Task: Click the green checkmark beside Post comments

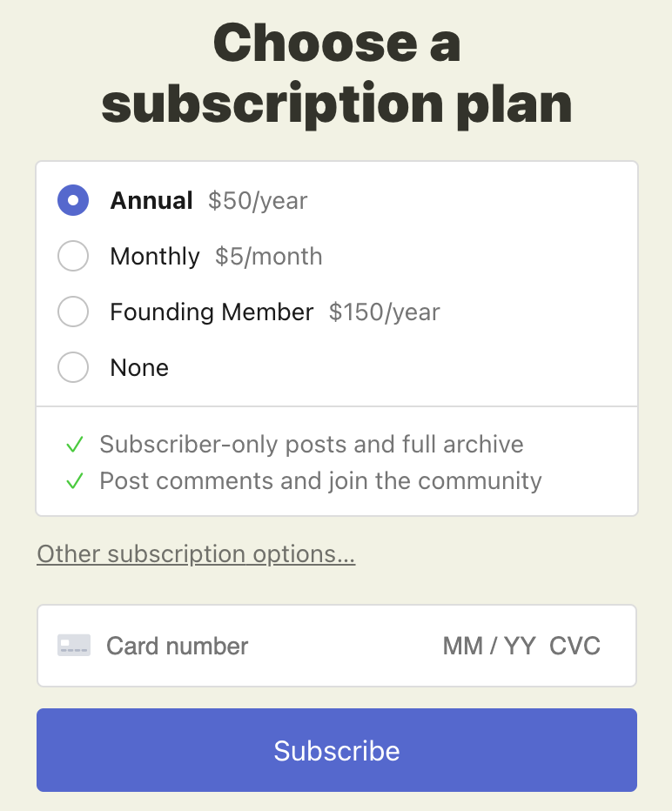Action: [x=75, y=481]
